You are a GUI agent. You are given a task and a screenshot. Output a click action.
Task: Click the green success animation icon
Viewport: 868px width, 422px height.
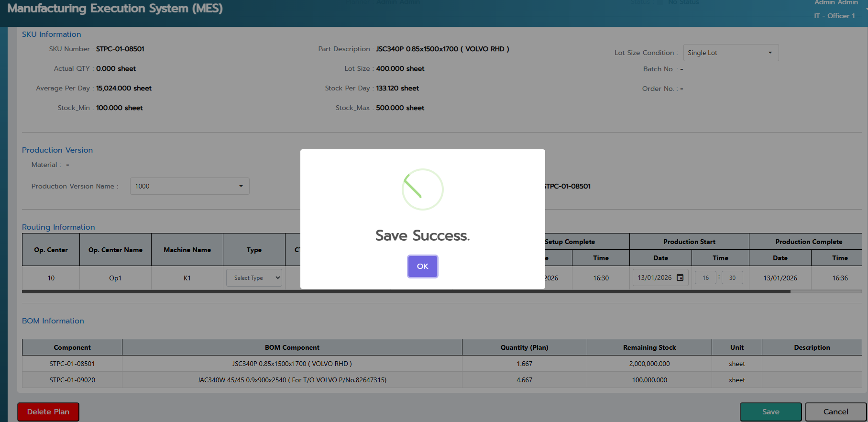coord(422,189)
